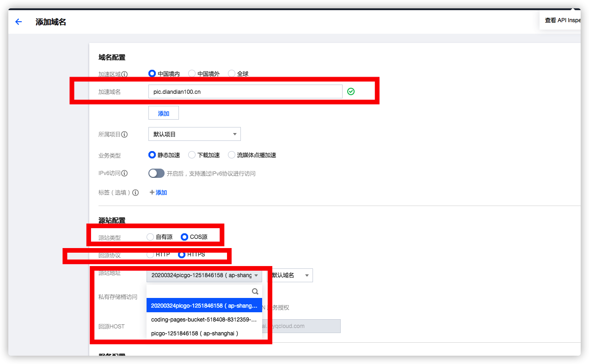Click the info icon next to 标签（选填）
589x364 pixels.
[x=135, y=193]
